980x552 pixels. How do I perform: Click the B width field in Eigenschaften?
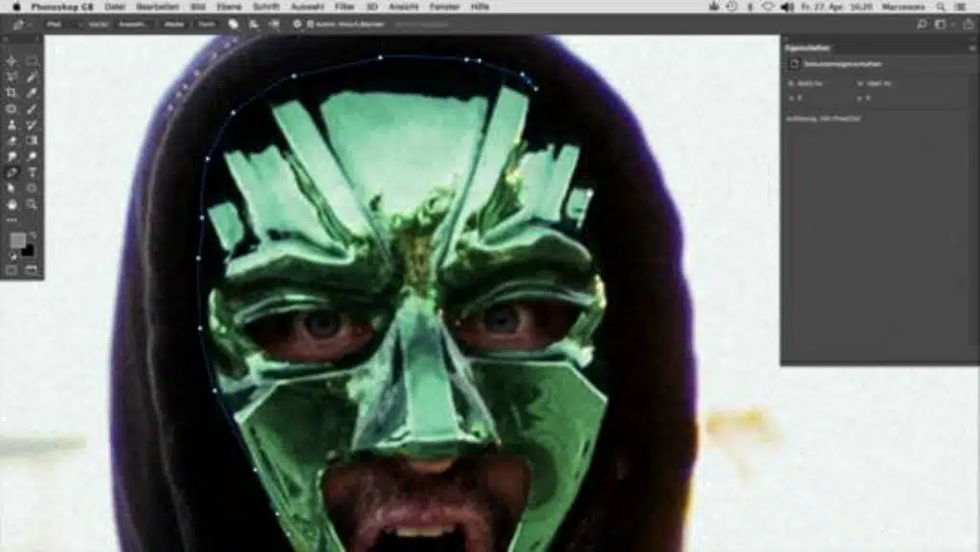point(811,83)
